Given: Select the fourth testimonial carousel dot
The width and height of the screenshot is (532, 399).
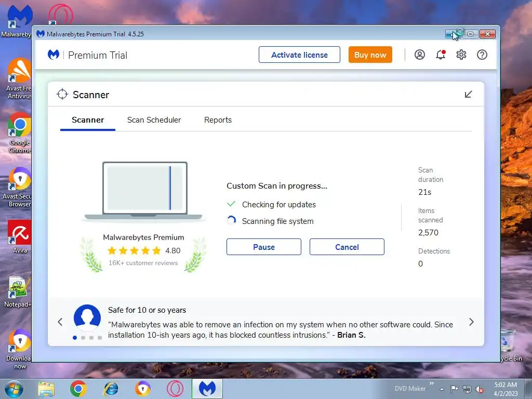Looking at the screenshot, I should [100, 338].
